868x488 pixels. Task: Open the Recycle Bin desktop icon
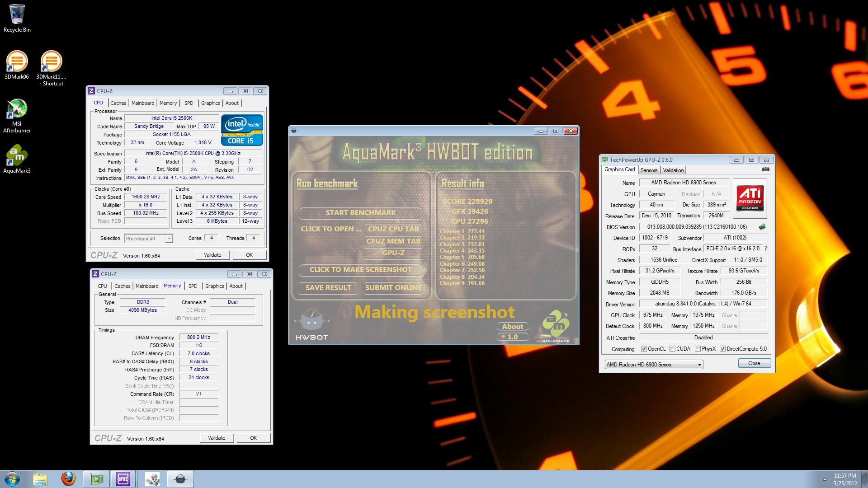click(17, 19)
